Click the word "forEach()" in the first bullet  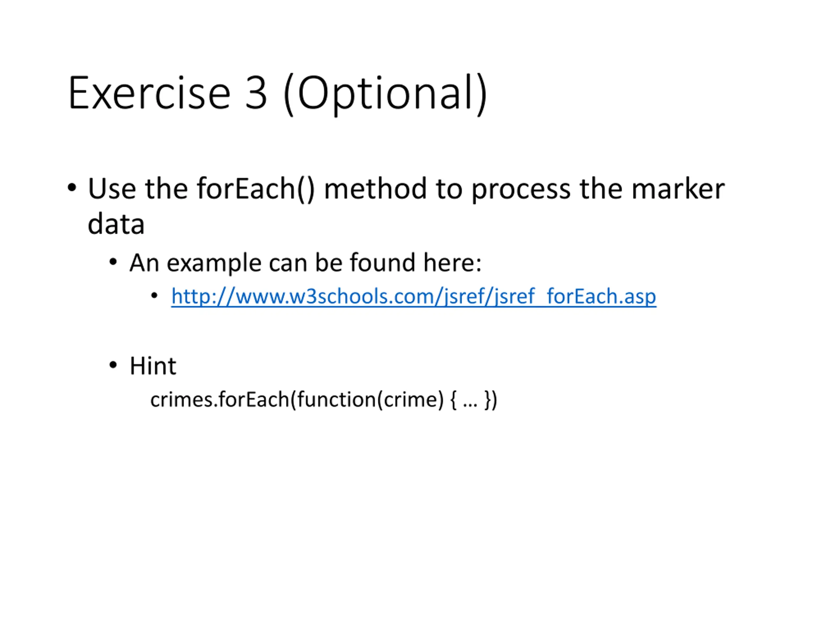point(256,189)
